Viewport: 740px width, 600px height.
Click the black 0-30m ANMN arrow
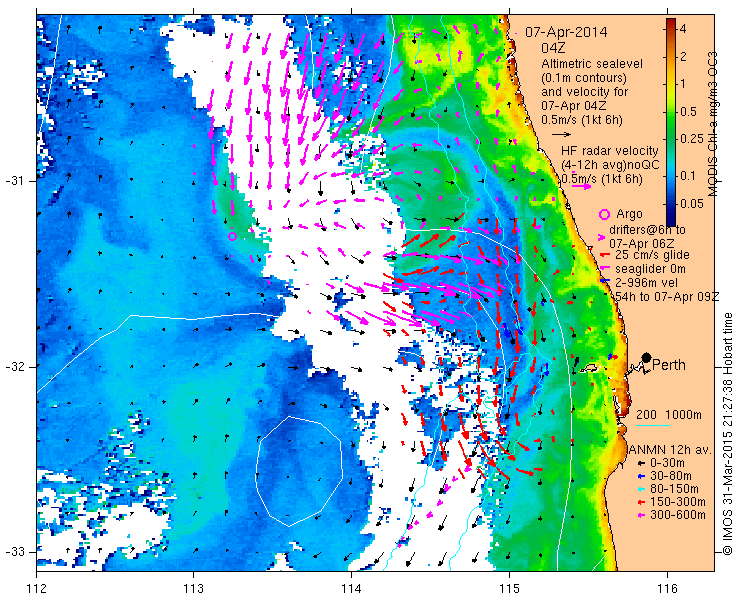pos(639,464)
